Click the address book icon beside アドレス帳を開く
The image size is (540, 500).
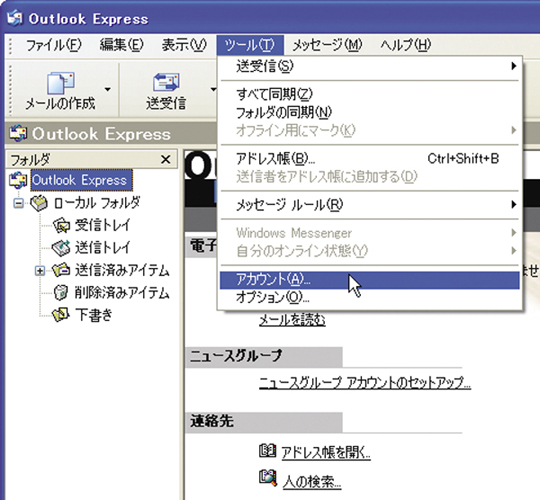click(x=267, y=450)
